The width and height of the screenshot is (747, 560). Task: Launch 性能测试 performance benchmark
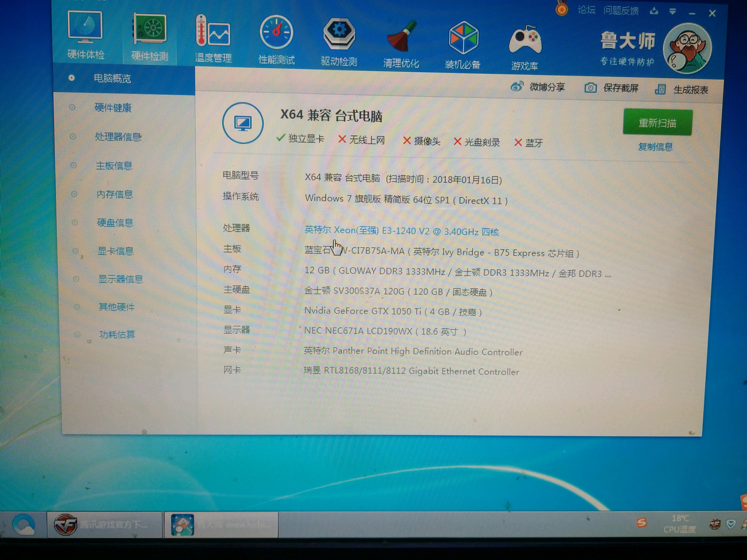[276, 41]
